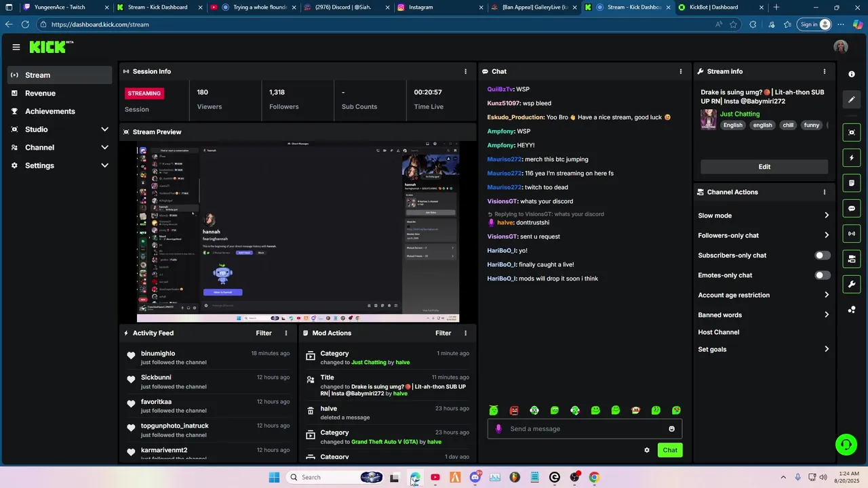Viewport: 868px width, 488px height.
Task: Open chat settings gear icon
Action: (x=647, y=450)
